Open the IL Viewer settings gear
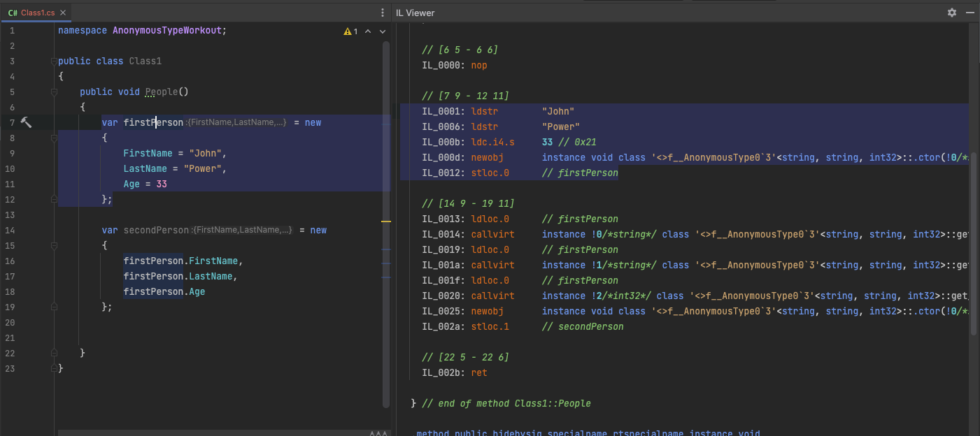This screenshot has height=436, width=980. click(x=951, y=12)
